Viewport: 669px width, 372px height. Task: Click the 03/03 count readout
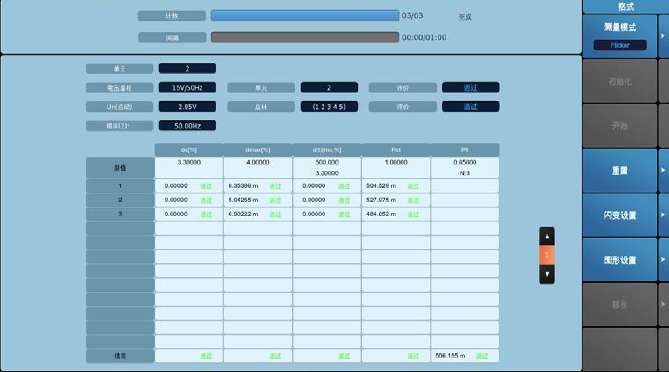point(412,16)
